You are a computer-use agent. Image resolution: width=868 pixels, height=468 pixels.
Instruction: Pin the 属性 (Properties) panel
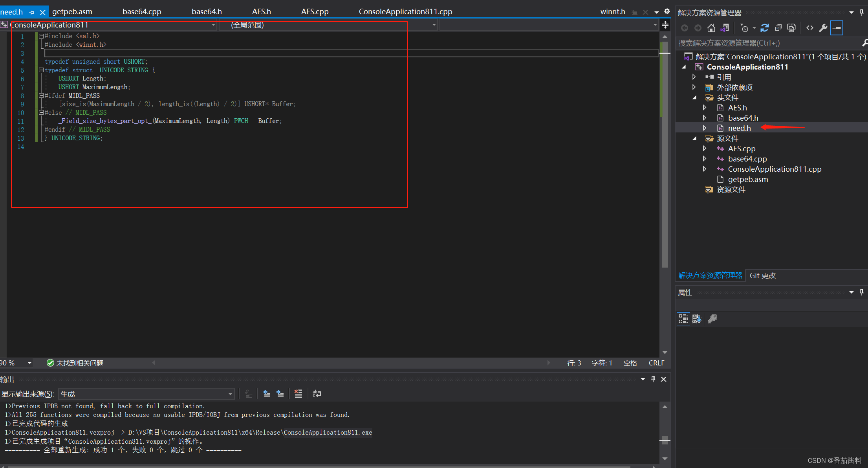coord(862,292)
